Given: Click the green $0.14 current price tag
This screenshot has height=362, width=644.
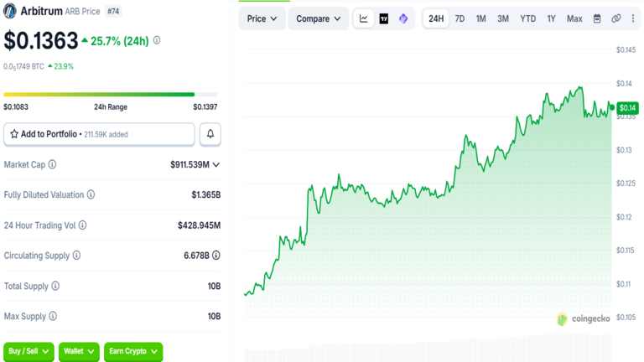Looking at the screenshot, I should click(x=627, y=108).
